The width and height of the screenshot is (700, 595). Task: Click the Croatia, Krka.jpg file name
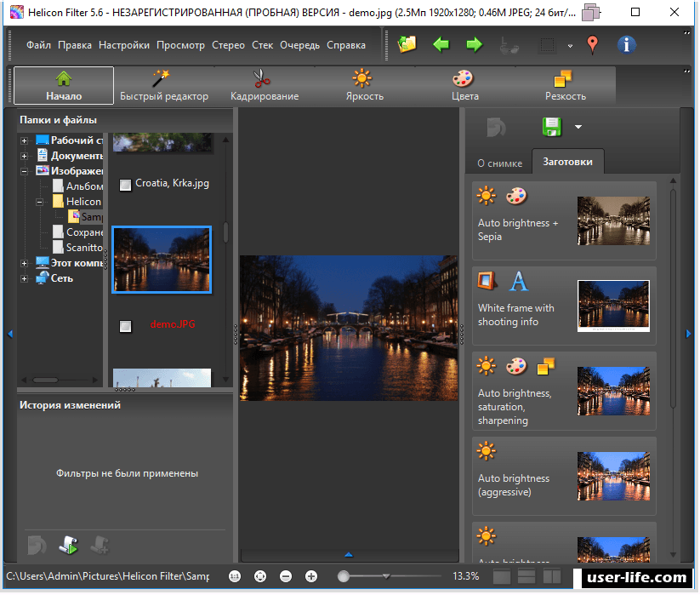(172, 183)
